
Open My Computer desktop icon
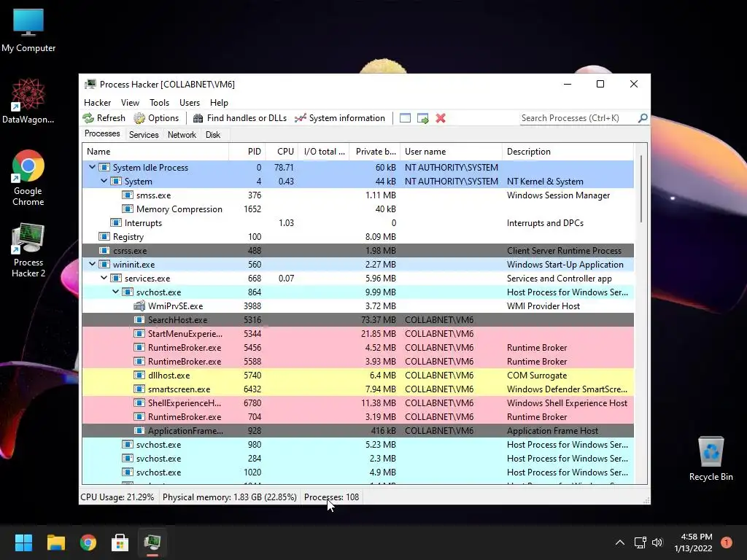[28, 30]
